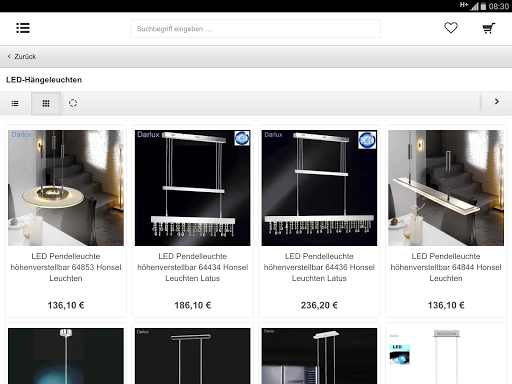Switch to grid view layout
The image size is (512, 384).
point(46,103)
